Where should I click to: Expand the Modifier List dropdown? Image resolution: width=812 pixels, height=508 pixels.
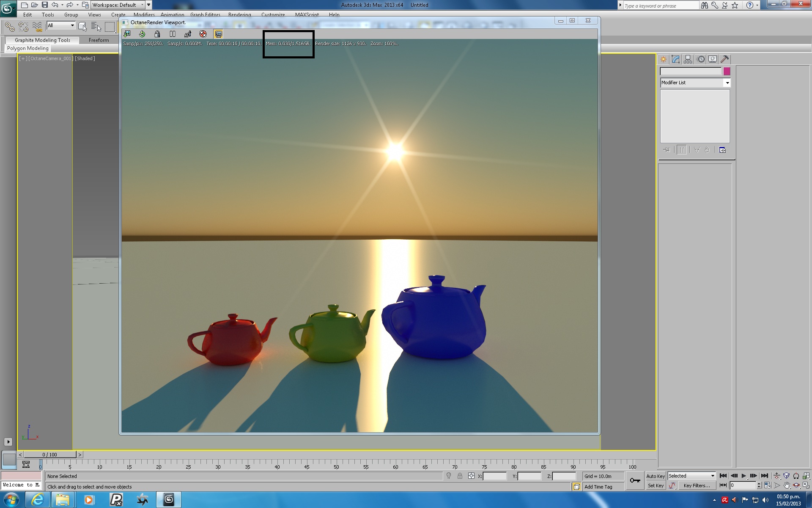(x=727, y=83)
